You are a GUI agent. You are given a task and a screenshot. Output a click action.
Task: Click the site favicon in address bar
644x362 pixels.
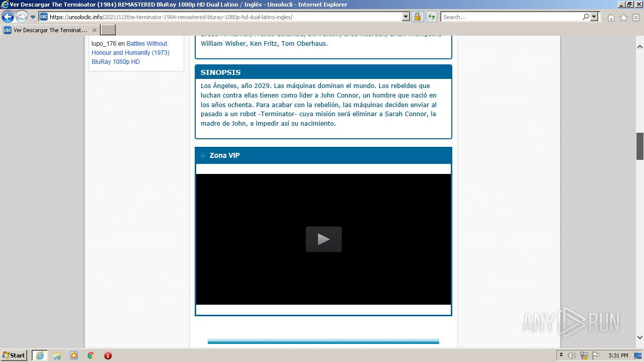click(43, 17)
